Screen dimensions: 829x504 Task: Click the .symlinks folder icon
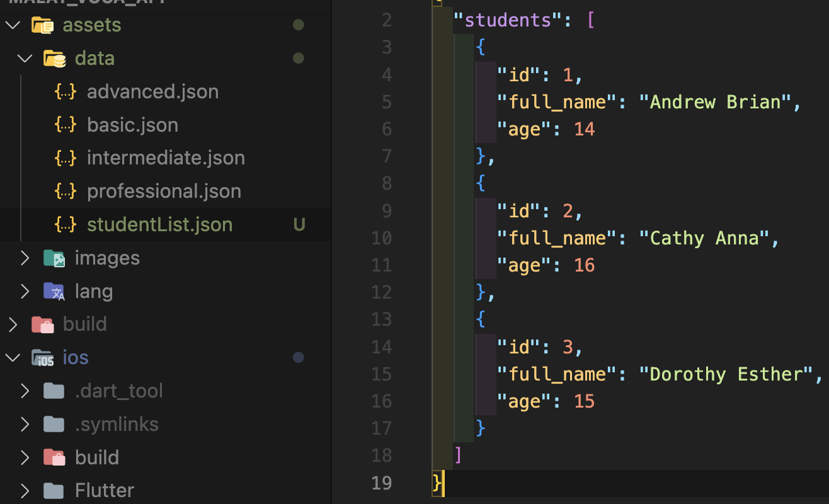[x=54, y=425]
